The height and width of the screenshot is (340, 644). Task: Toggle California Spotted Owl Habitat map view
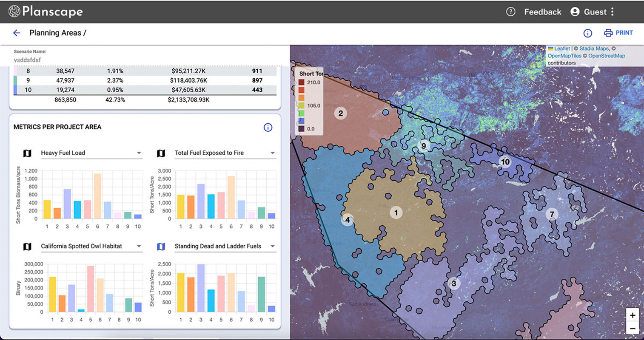(27, 246)
